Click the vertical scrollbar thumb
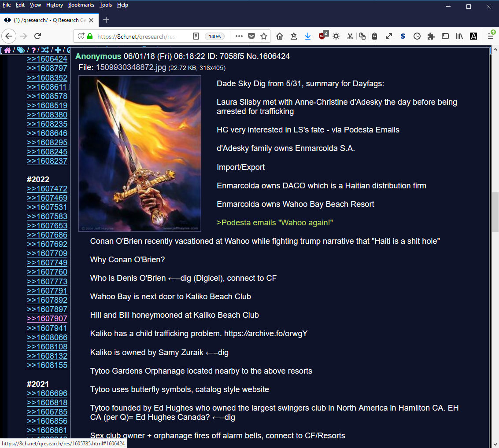 point(495,212)
